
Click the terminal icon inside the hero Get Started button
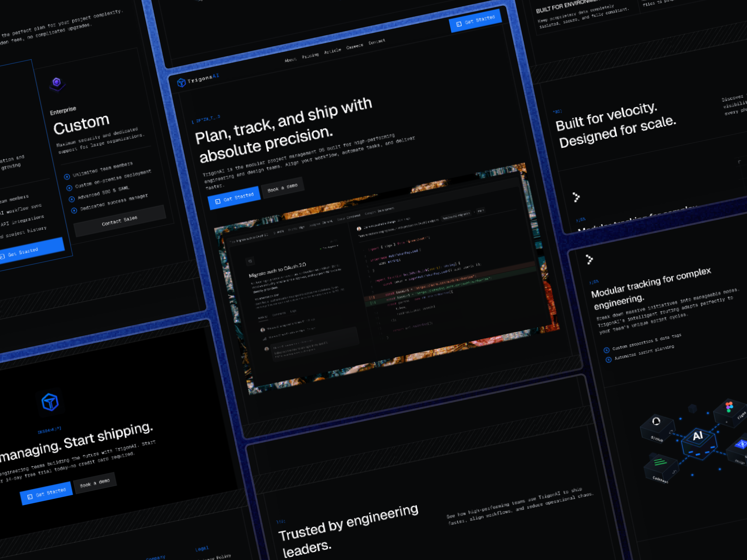click(x=218, y=202)
